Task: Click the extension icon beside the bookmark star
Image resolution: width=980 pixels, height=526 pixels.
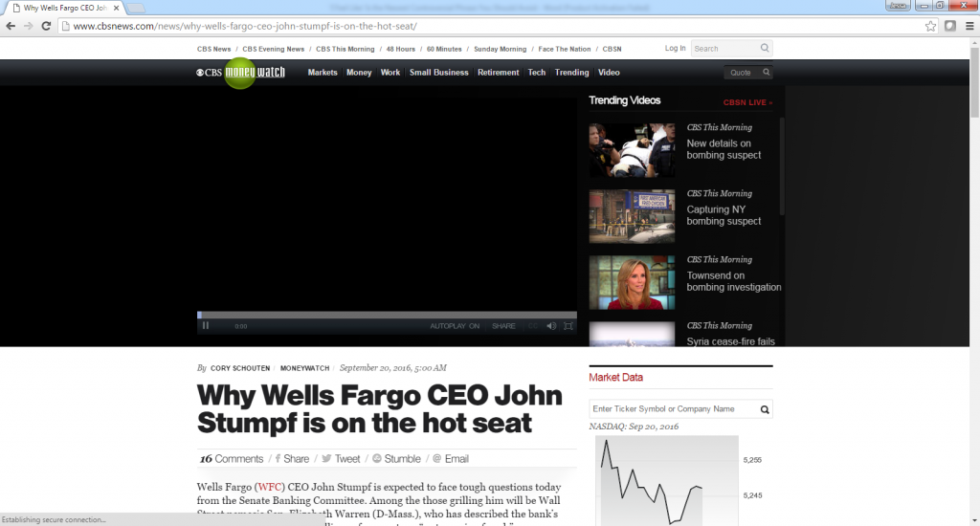Action: 950,26
